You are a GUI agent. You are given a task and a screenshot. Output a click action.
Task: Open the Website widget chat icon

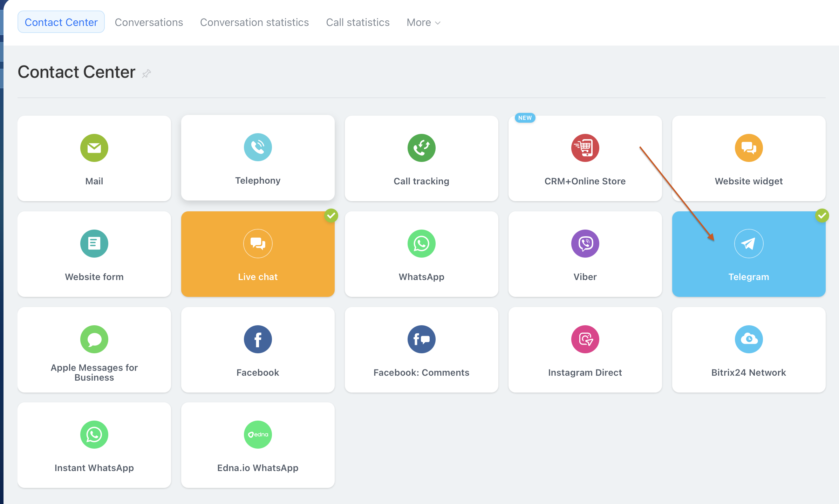[x=749, y=148]
